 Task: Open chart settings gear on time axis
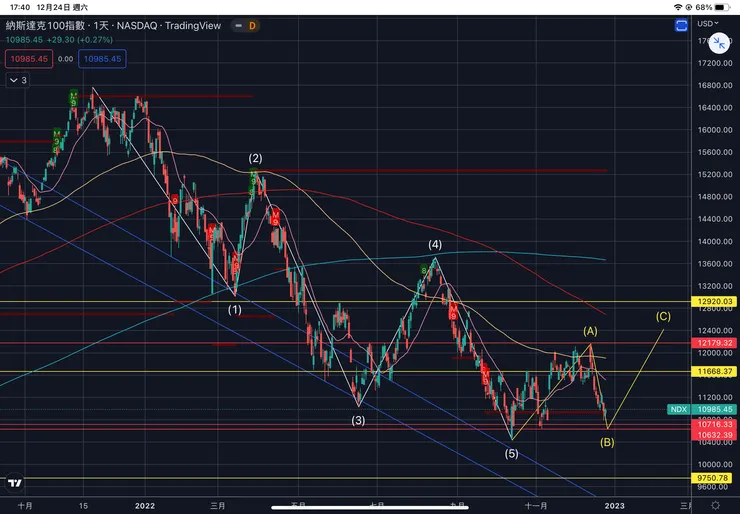(715, 506)
